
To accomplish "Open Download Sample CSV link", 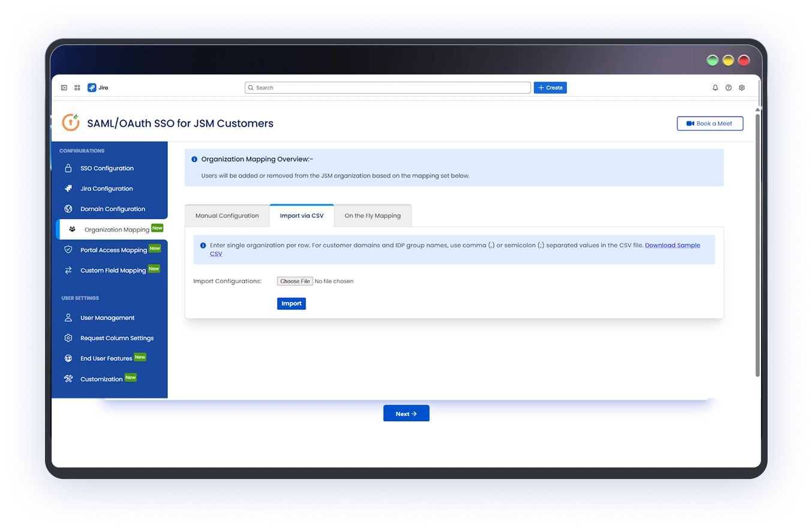I will (x=672, y=245).
